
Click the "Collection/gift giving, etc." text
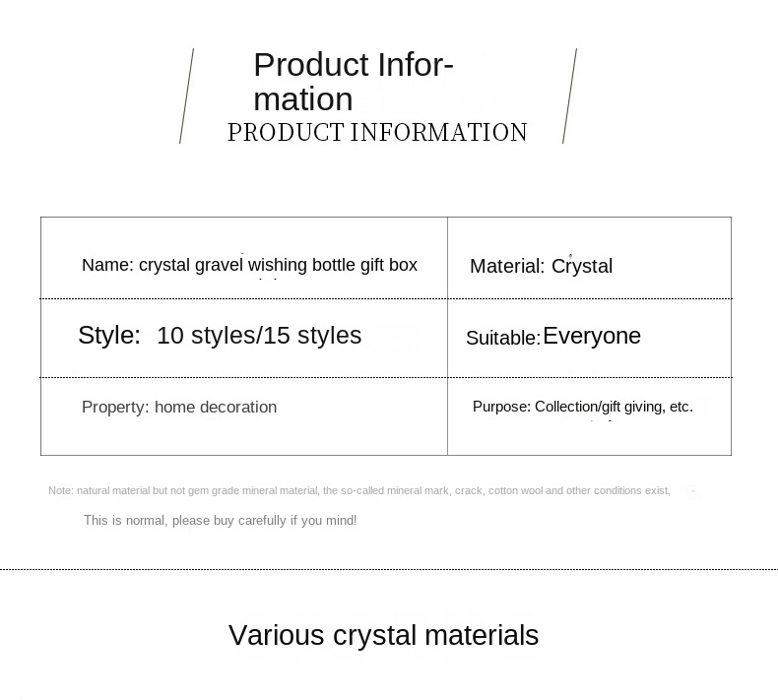coord(614,407)
